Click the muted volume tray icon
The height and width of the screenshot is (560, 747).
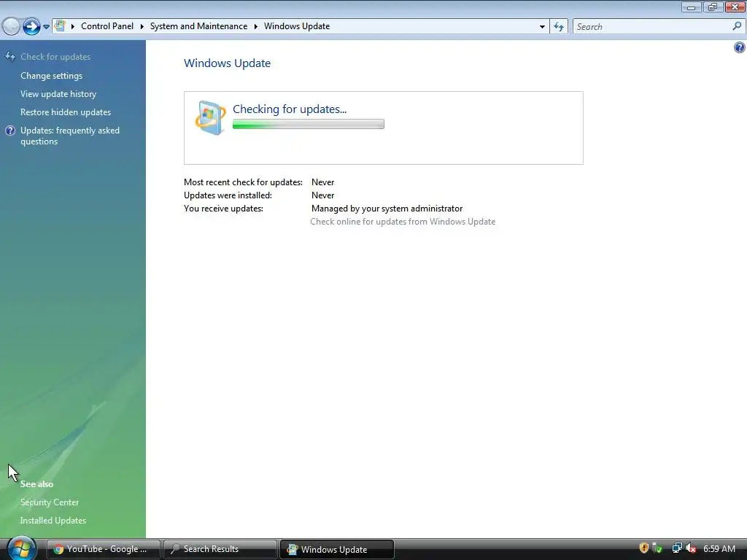click(691, 548)
